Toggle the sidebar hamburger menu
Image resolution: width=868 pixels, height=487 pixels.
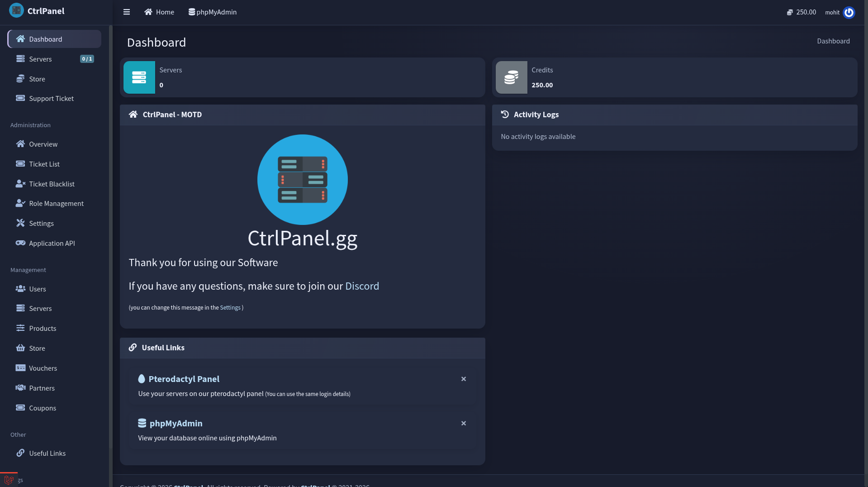(127, 12)
